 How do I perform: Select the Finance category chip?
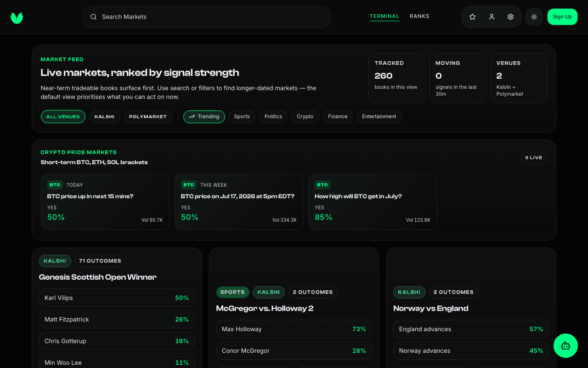point(338,117)
